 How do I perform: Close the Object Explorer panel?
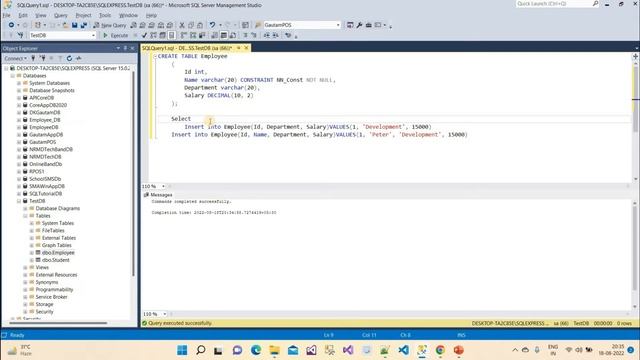(132, 48)
